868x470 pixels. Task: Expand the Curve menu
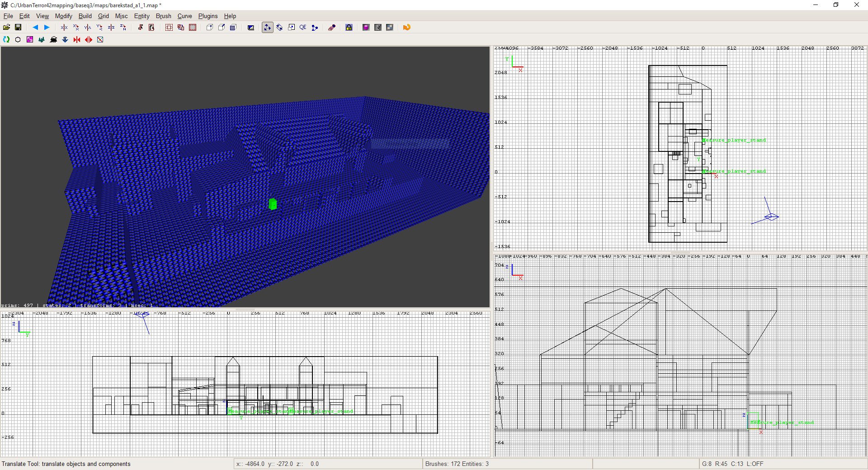pos(184,16)
